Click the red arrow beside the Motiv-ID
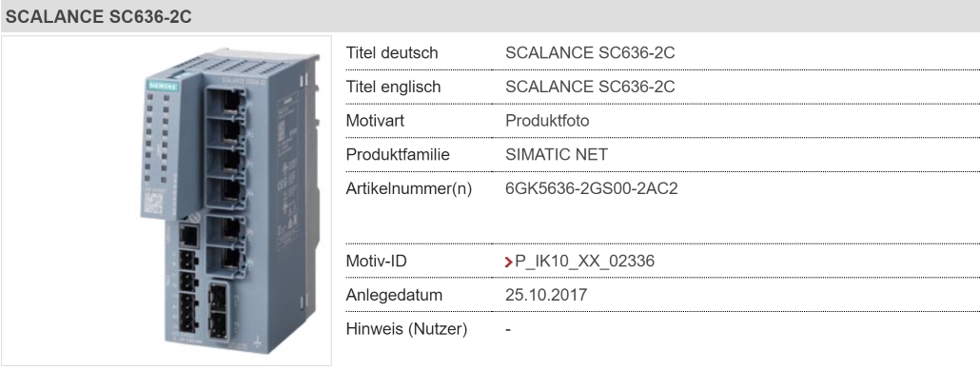 (509, 262)
